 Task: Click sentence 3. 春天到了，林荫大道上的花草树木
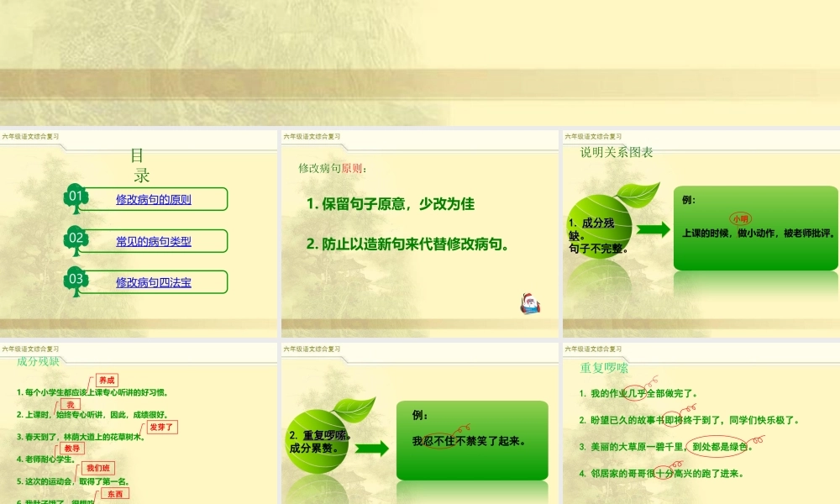pyautogui.click(x=81, y=437)
